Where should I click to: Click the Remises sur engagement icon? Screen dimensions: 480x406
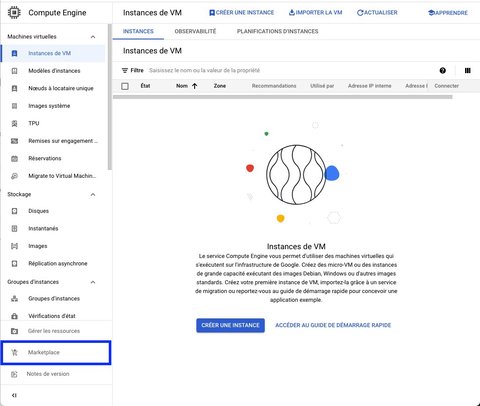click(x=14, y=141)
